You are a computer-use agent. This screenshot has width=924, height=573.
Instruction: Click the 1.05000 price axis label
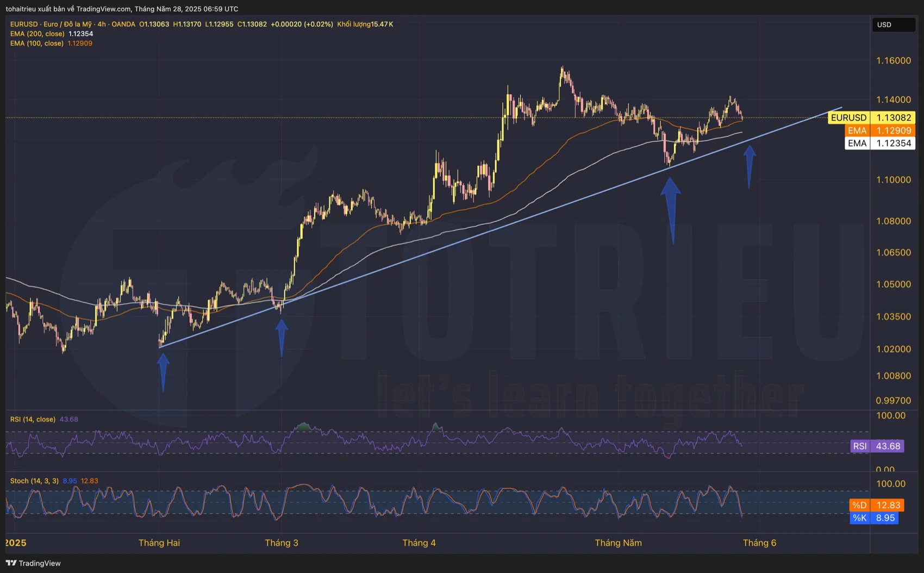[x=894, y=284]
